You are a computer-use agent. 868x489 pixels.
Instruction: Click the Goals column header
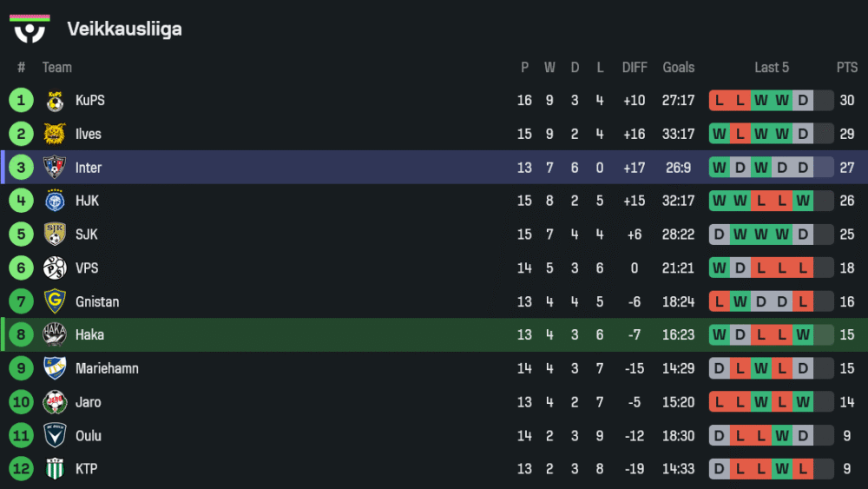679,68
